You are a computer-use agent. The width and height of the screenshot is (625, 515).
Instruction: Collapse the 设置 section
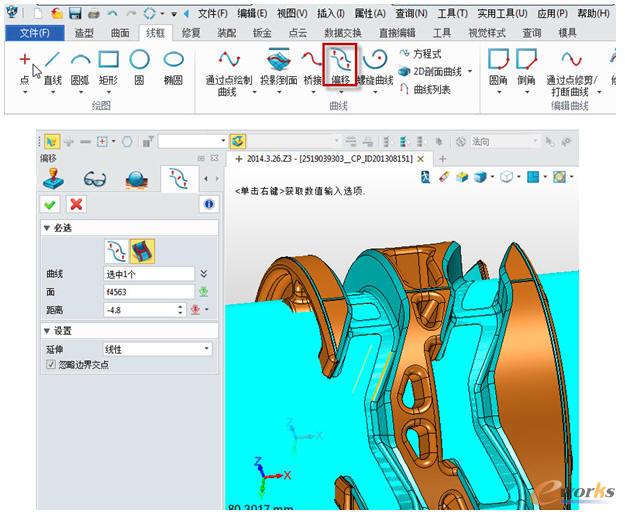point(46,331)
